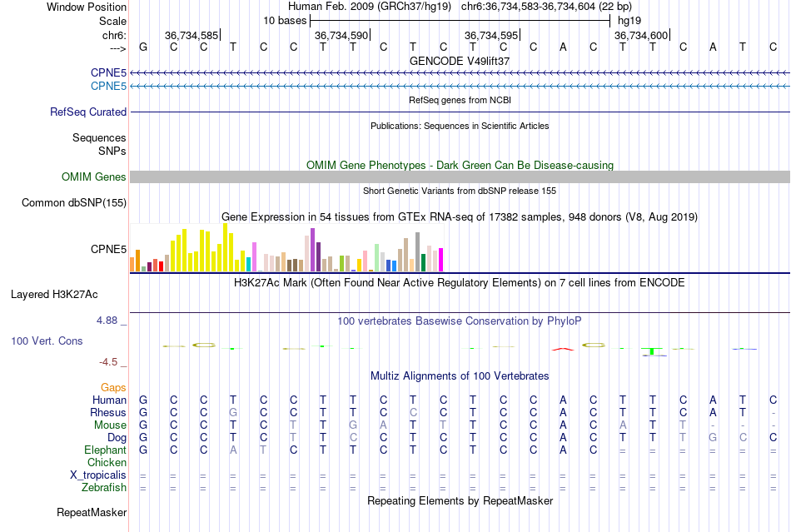Screen dimensions: 791x532
Task: Click the -4.5 PhyloP lower scale value
Action: [x=108, y=362]
